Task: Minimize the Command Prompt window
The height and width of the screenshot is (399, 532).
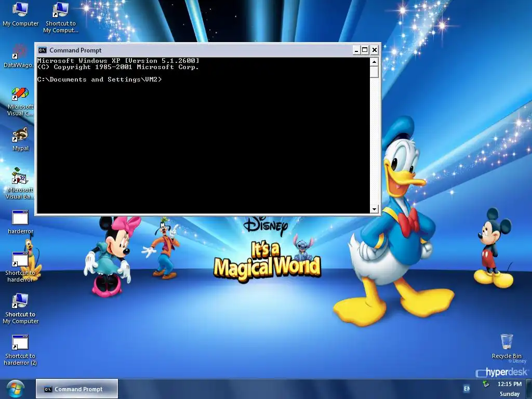Action: pos(356,50)
